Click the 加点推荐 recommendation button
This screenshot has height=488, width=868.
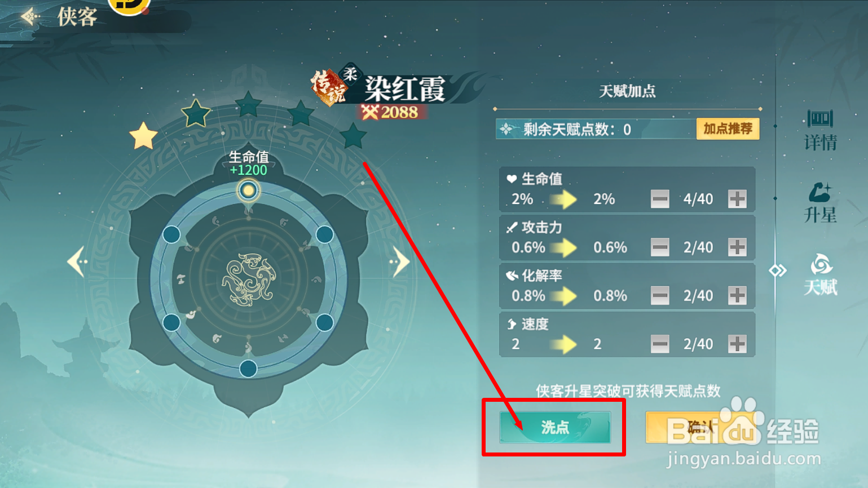tap(728, 129)
